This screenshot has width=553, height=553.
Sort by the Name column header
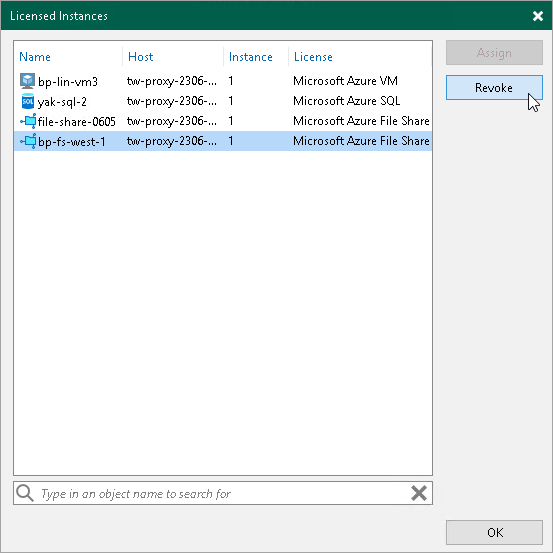tap(35, 57)
